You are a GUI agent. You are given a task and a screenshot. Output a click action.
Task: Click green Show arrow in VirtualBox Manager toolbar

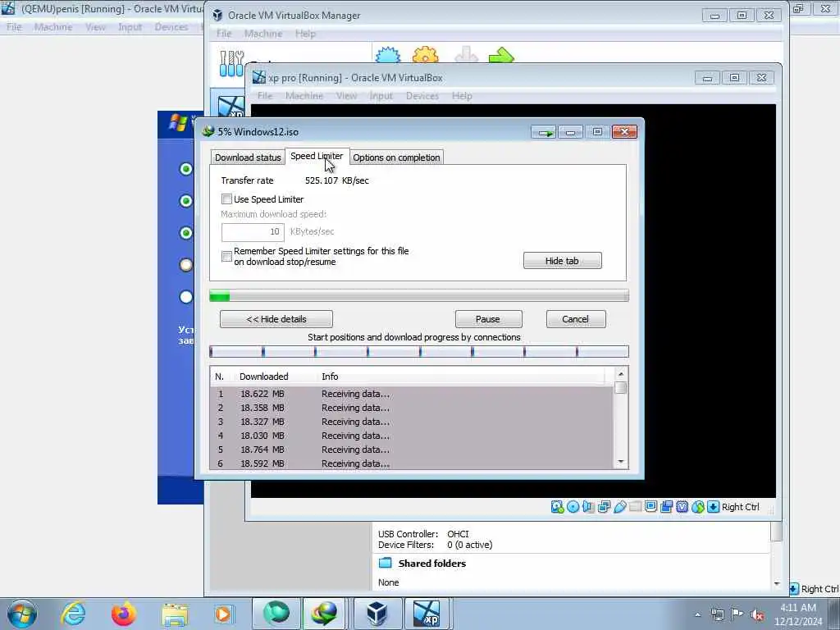pos(501,55)
